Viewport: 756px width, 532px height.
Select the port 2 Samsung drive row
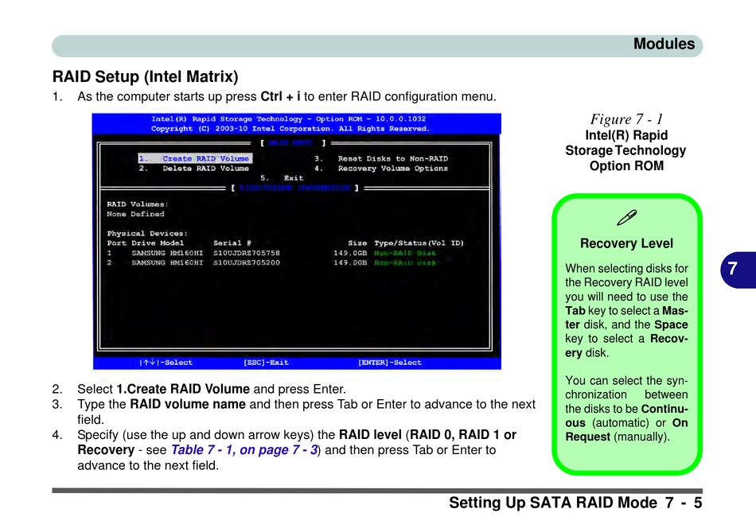tap(271, 262)
